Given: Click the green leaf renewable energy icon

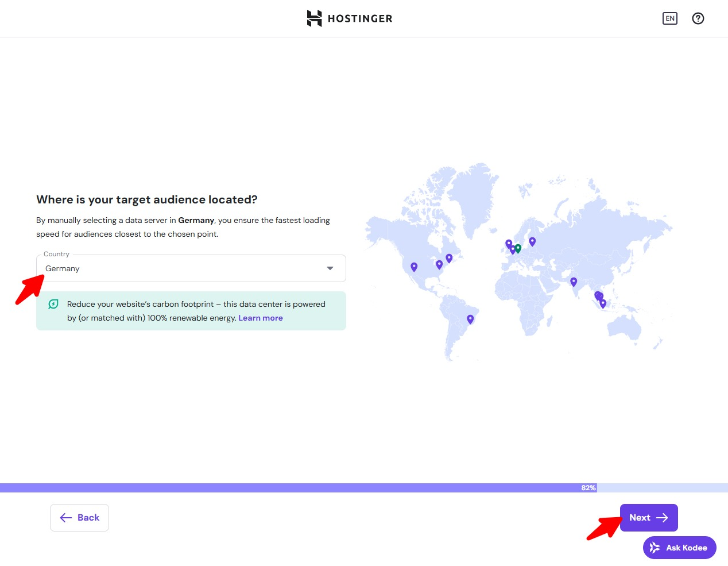Looking at the screenshot, I should click(x=53, y=304).
